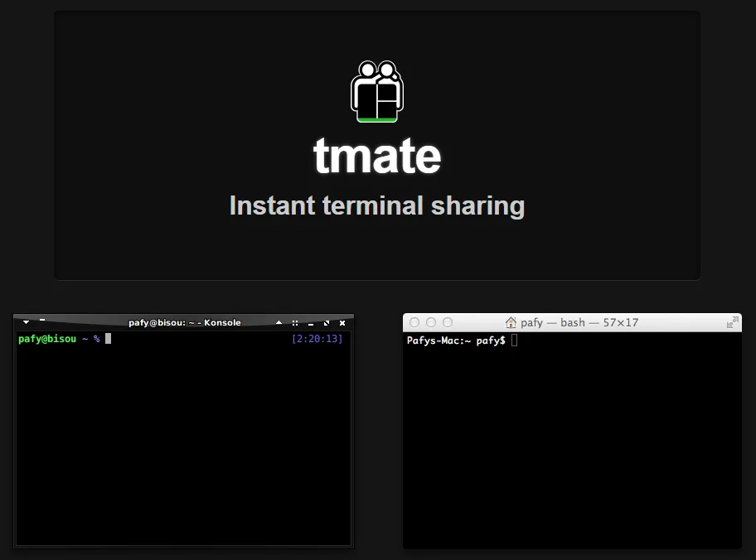The image size is (756, 560).
Task: Click the 'tmate' heading text
Action: [x=377, y=155]
